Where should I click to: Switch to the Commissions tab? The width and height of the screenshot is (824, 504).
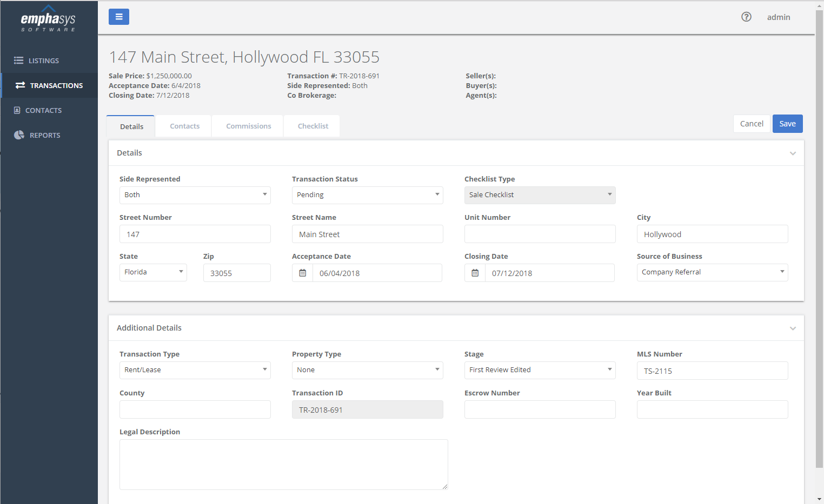(x=248, y=125)
